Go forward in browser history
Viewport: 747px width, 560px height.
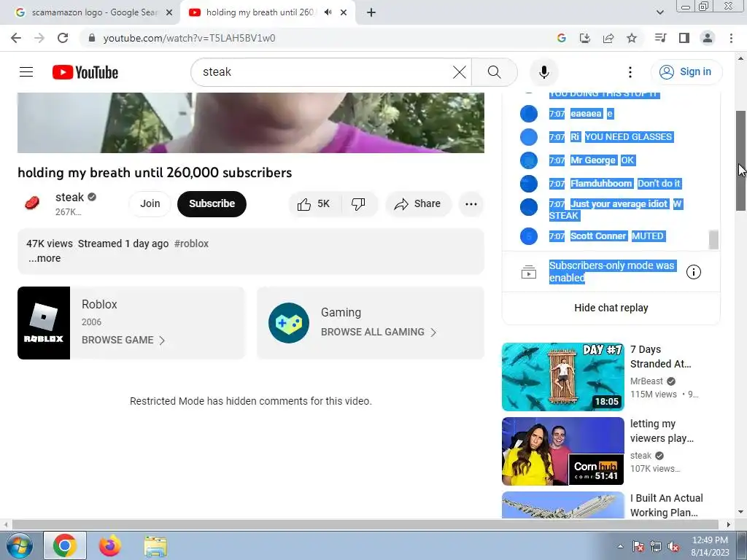(x=39, y=38)
